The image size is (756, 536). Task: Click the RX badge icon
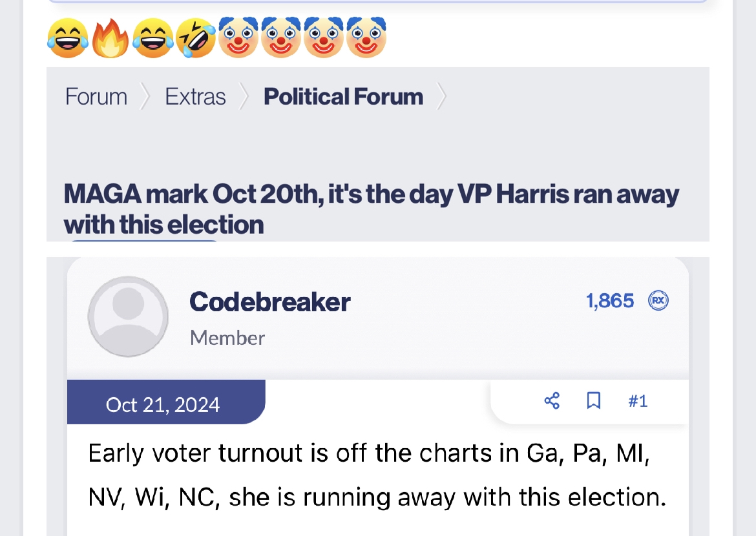[658, 300]
